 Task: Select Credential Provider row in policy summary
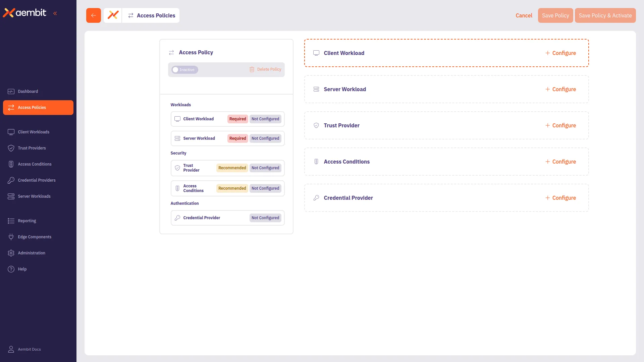coord(228,218)
